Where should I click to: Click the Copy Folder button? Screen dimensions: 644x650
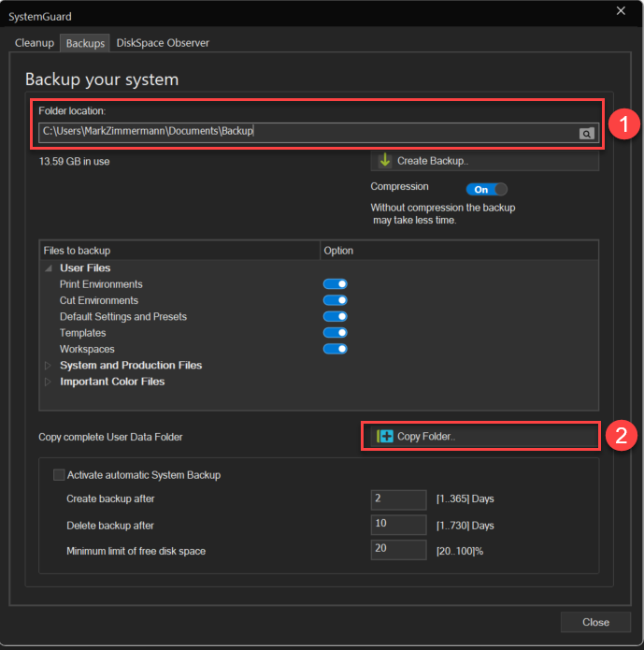click(x=484, y=436)
